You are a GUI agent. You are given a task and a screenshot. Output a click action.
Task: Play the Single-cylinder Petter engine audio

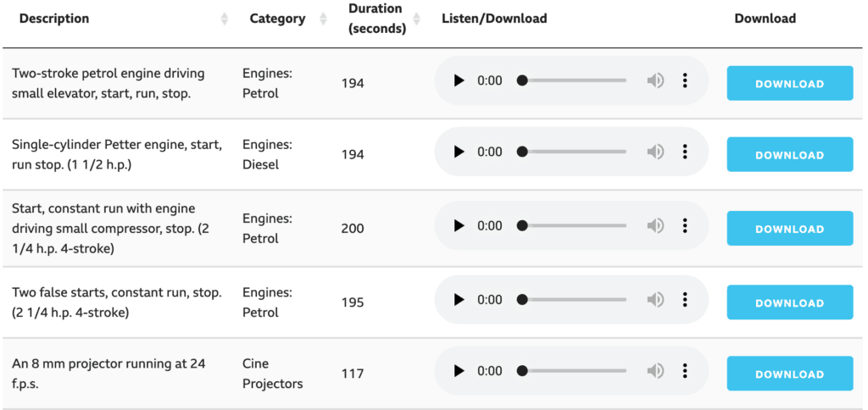(x=459, y=152)
